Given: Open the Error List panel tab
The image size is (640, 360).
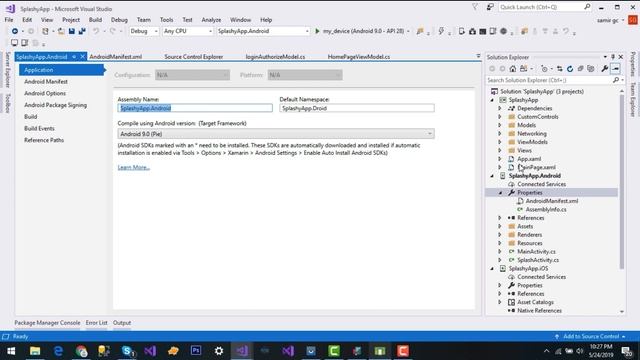Looking at the screenshot, I should (96, 323).
